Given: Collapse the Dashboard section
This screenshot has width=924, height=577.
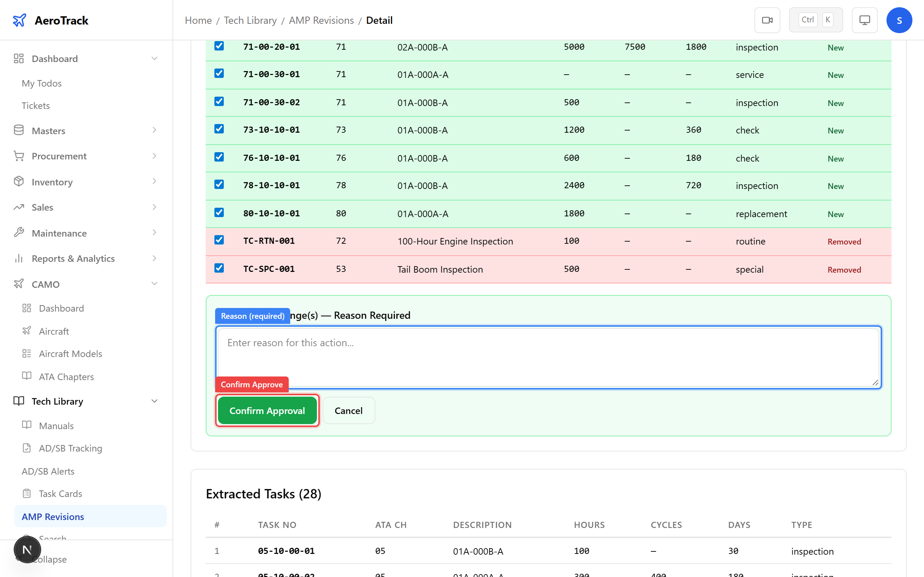Looking at the screenshot, I should (x=154, y=58).
